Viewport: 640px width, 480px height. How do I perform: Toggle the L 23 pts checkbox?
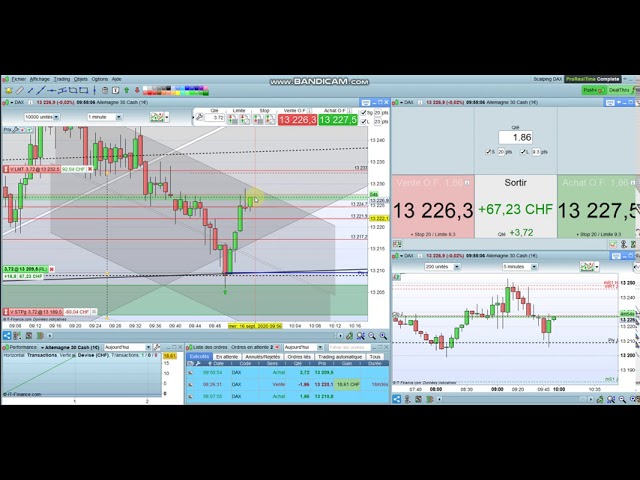click(364, 122)
